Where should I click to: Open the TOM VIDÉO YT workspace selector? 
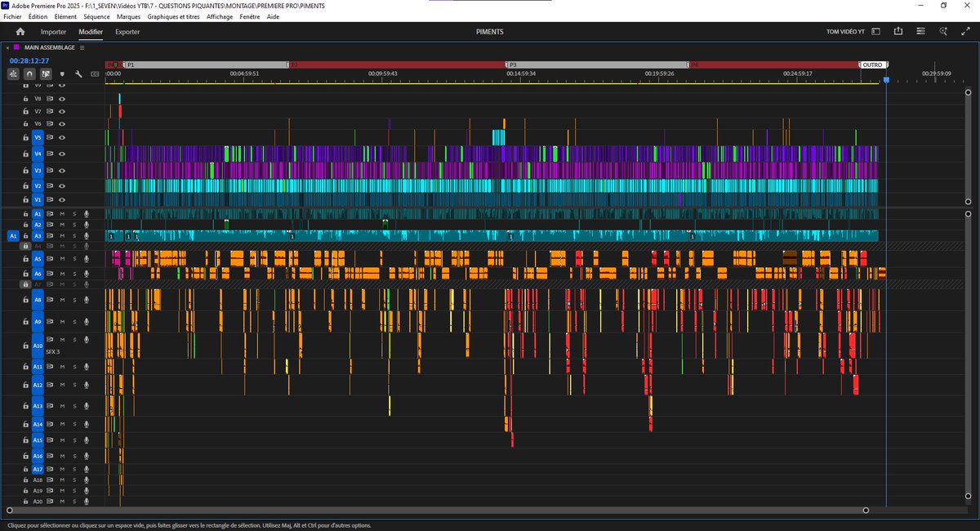point(846,32)
